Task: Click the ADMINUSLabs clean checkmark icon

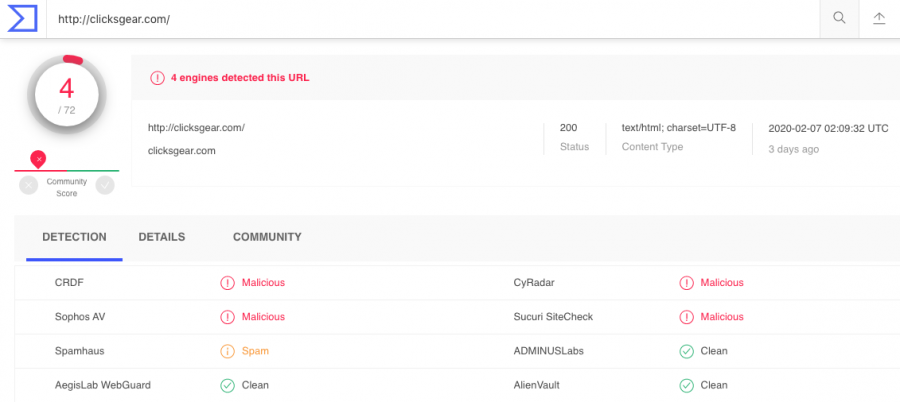Action: tap(686, 351)
